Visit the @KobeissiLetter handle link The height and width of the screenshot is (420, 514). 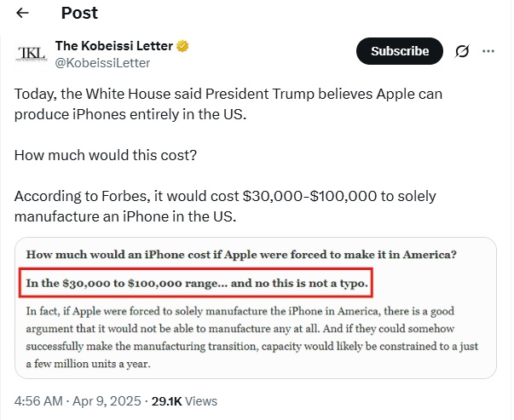pos(102,63)
